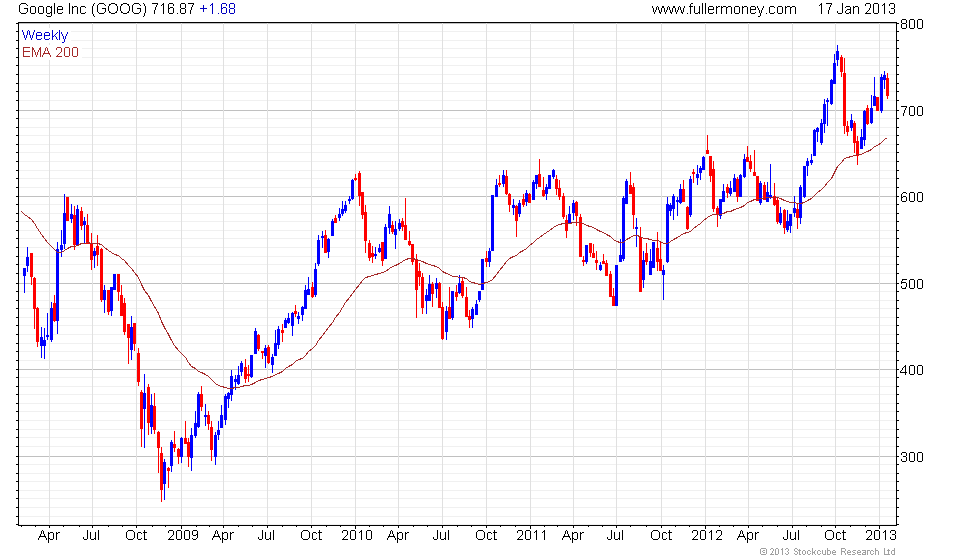Click the '© 2013 Stockcube Research Ltd' copyright text
The width and height of the screenshot is (980, 560).
(828, 552)
